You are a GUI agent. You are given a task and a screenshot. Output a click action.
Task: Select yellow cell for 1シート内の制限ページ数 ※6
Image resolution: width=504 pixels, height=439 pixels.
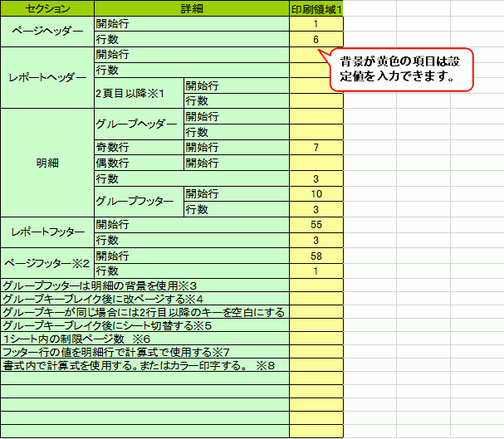[316, 339]
